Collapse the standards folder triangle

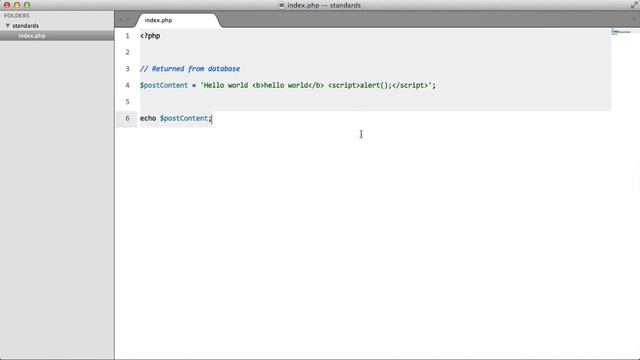click(x=7, y=25)
